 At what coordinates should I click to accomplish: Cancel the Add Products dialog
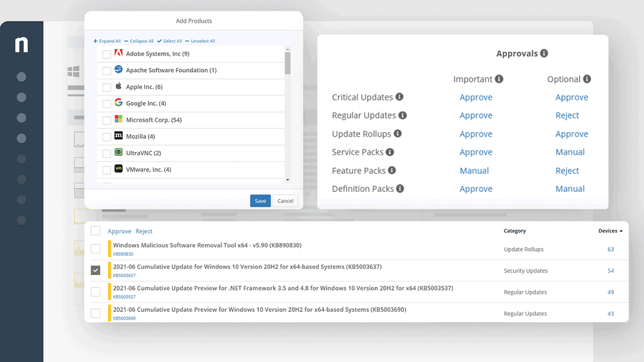click(285, 200)
